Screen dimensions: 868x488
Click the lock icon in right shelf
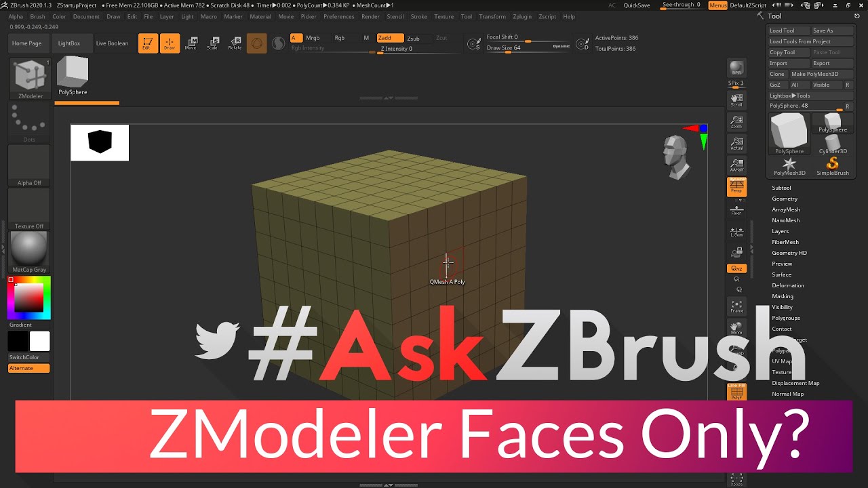pos(736,252)
